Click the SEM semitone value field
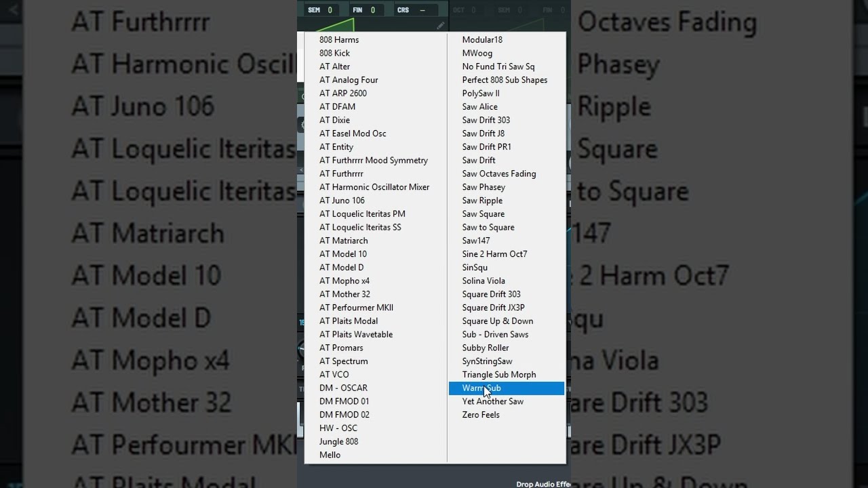The image size is (868, 488). (330, 10)
